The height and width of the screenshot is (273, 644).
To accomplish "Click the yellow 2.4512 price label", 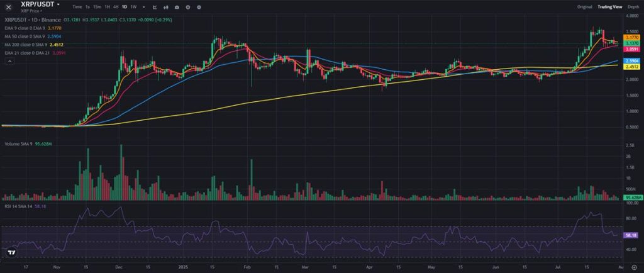I will (630, 66).
